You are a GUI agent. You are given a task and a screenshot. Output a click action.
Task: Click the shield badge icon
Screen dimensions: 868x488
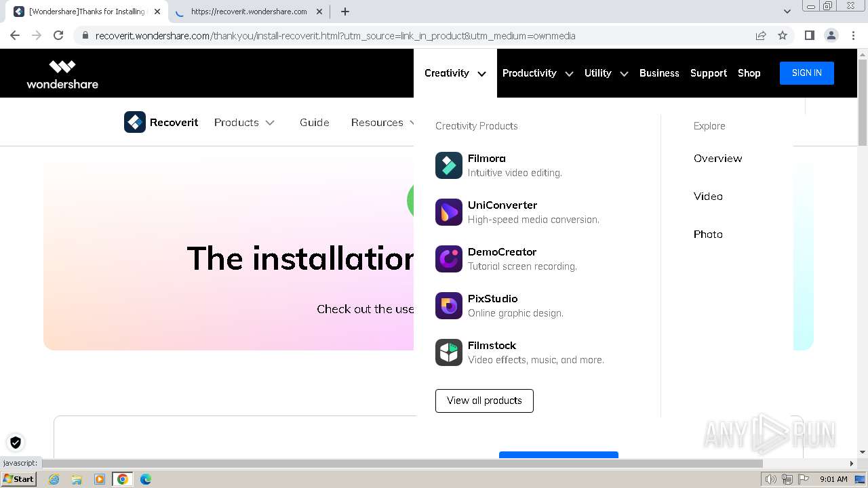coord(16,443)
